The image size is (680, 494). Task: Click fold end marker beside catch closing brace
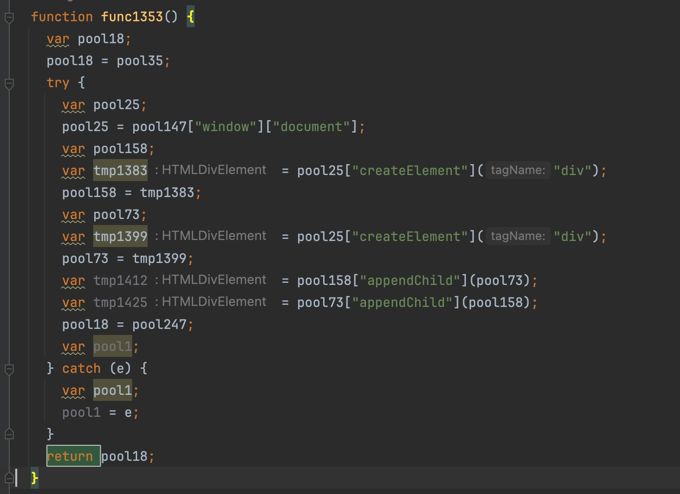tap(9, 434)
